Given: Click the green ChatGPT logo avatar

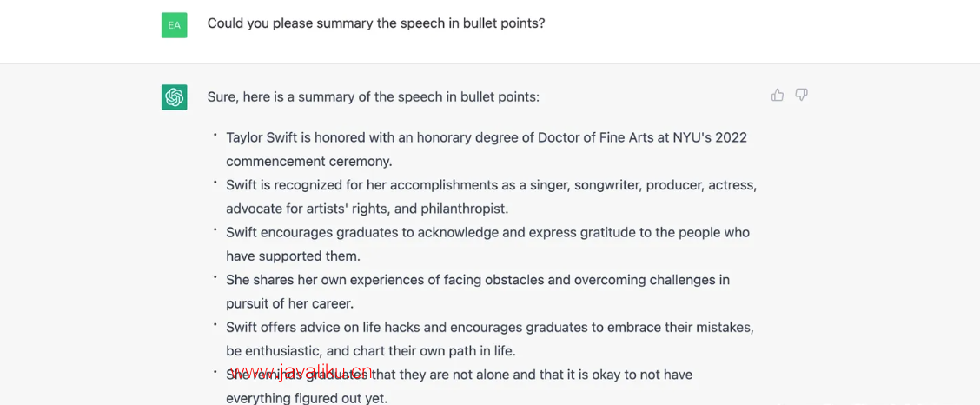Looking at the screenshot, I should tap(175, 97).
